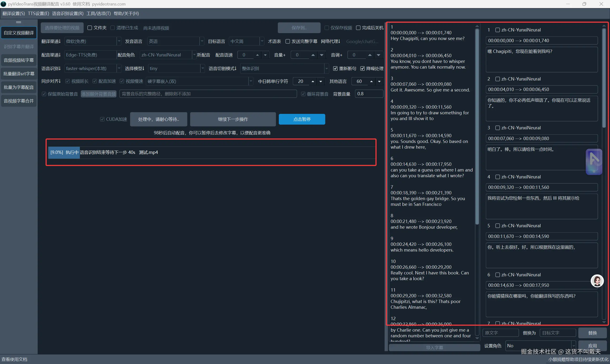
Task: Open the TTS设置(E) menu
Action: point(39,14)
